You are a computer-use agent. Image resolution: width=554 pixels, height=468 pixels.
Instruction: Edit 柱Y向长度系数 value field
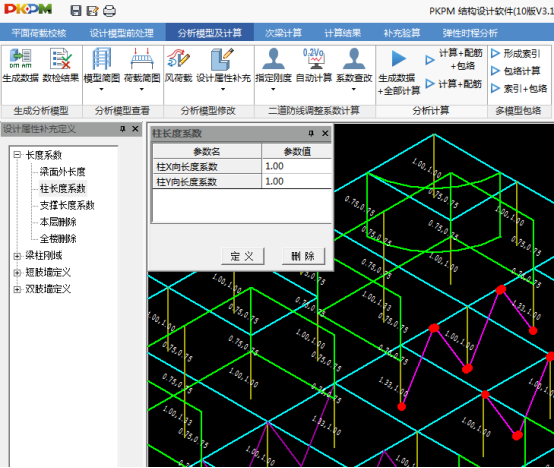coord(296,181)
